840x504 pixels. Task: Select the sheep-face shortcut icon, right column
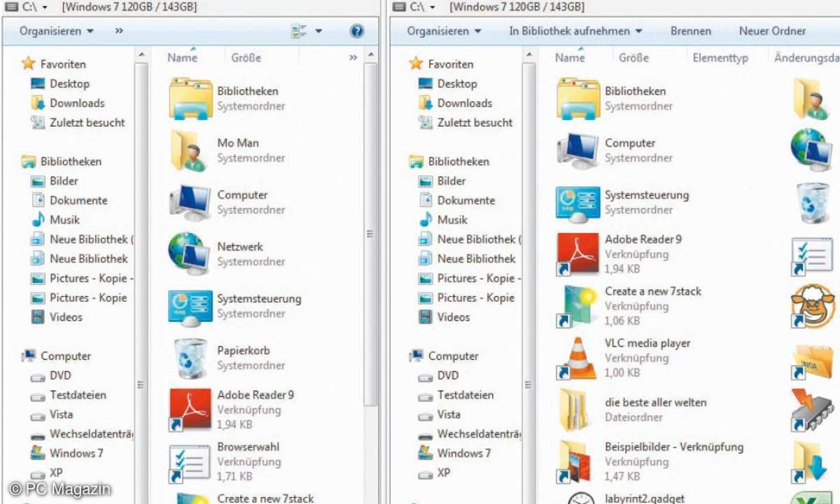813,307
